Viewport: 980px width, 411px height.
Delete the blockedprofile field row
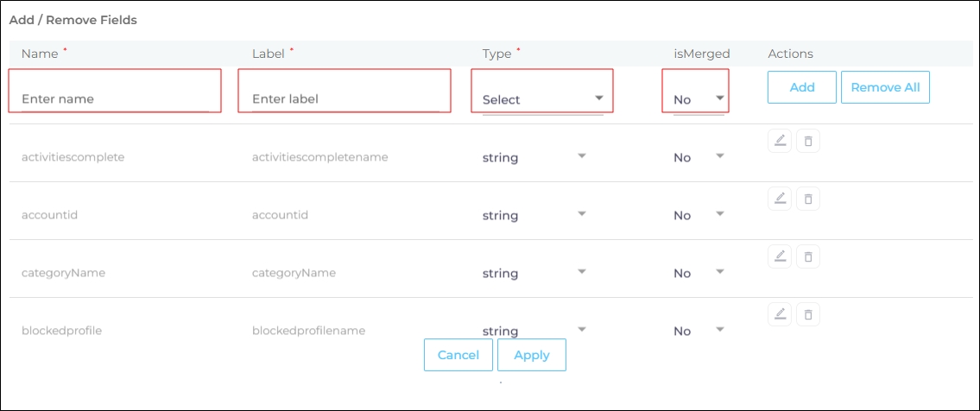click(x=808, y=314)
